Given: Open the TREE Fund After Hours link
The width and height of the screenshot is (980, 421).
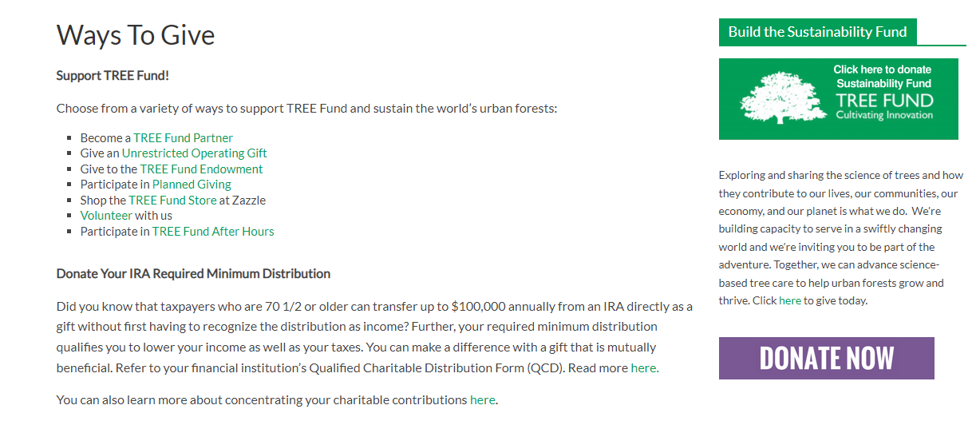Looking at the screenshot, I should click(x=213, y=231).
